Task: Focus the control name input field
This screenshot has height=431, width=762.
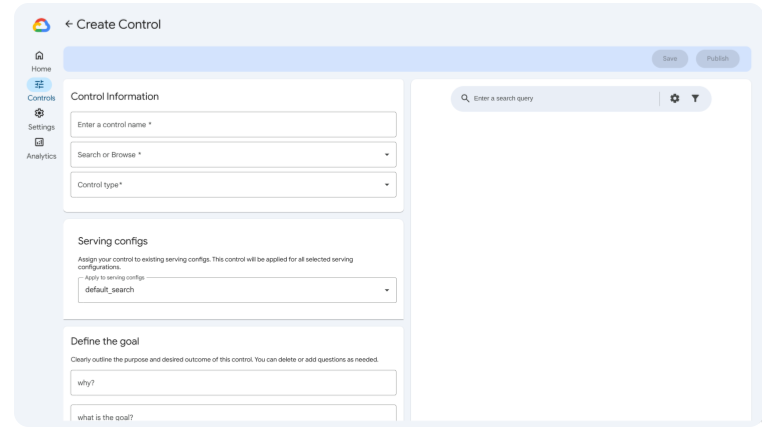Action: pos(233,124)
